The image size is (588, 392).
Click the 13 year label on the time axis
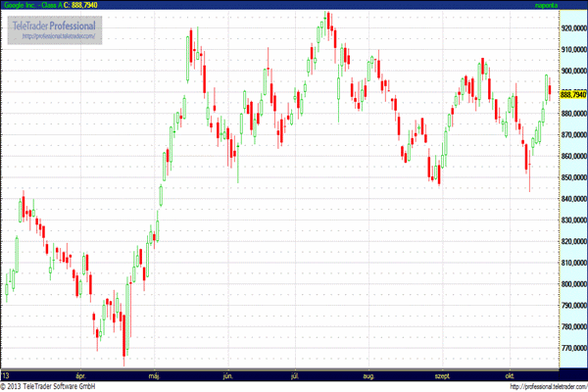coord(6,375)
